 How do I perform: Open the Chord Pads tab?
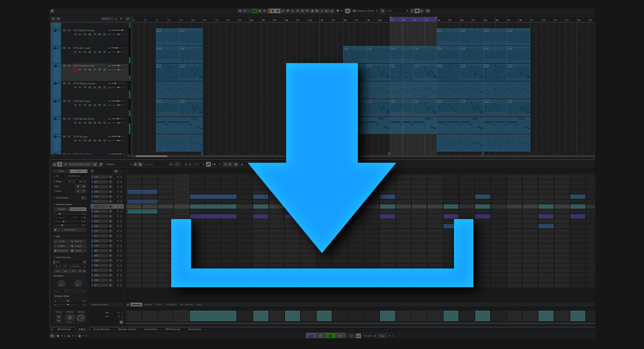click(x=151, y=329)
